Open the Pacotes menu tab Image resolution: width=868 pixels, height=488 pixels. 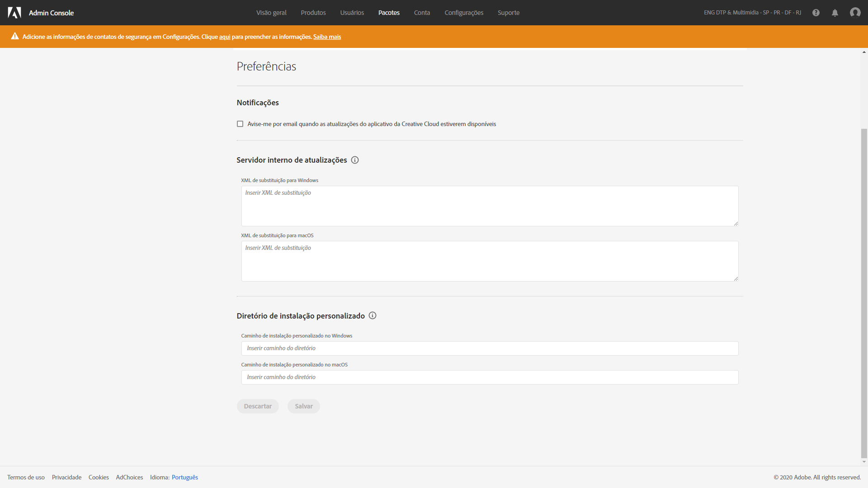390,13
